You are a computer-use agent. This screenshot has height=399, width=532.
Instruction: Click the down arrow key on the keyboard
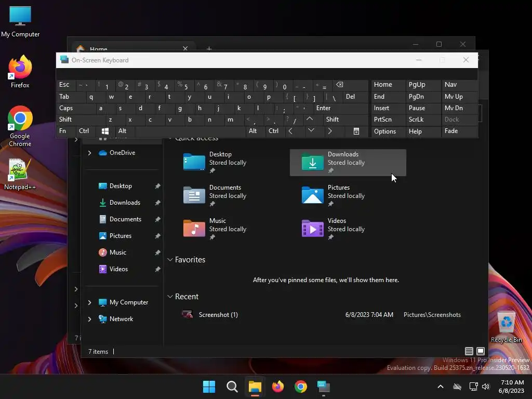coord(311,130)
